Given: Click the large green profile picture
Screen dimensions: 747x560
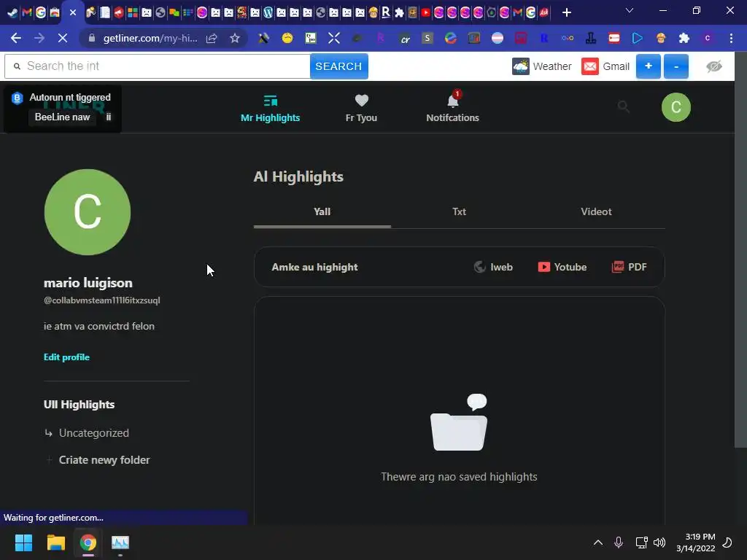Looking at the screenshot, I should 88,212.
